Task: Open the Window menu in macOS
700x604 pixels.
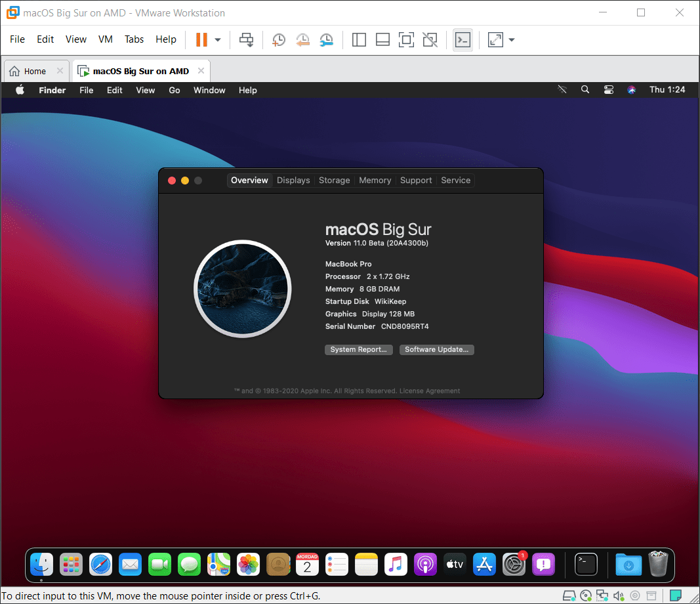Action: pos(209,90)
